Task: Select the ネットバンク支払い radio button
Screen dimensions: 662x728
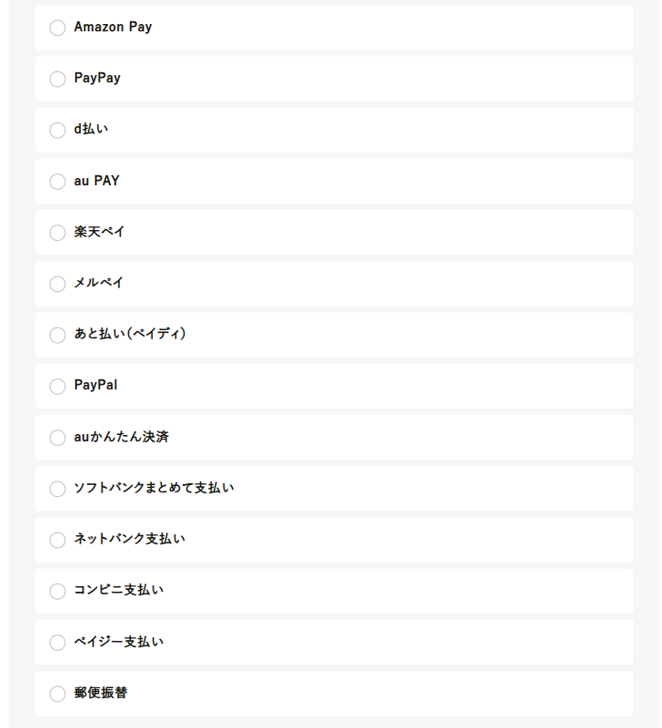Action: [x=58, y=540]
